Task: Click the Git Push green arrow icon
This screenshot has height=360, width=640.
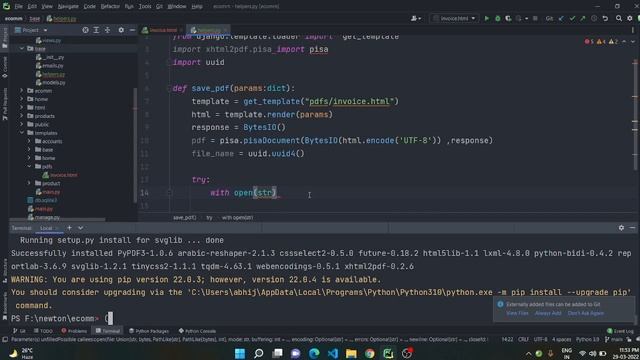Action: pos(583,18)
